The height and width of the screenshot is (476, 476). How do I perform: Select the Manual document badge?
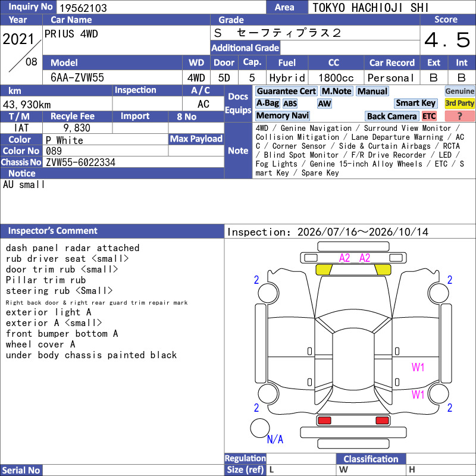pyautogui.click(x=372, y=91)
